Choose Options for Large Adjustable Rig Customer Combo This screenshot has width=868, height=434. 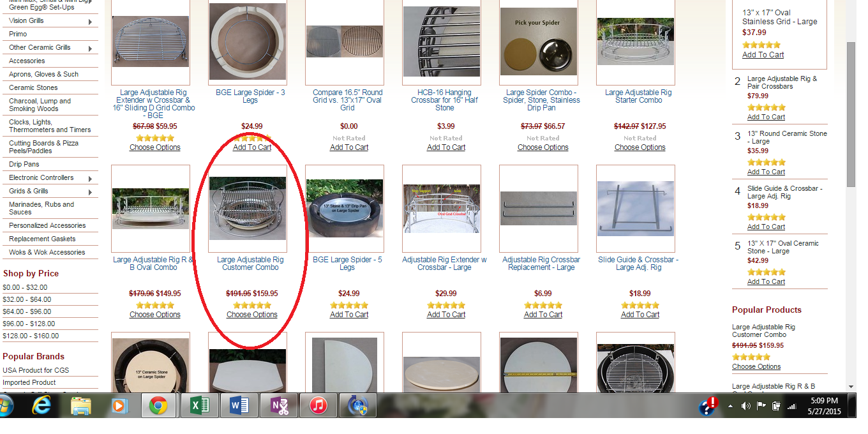click(252, 315)
